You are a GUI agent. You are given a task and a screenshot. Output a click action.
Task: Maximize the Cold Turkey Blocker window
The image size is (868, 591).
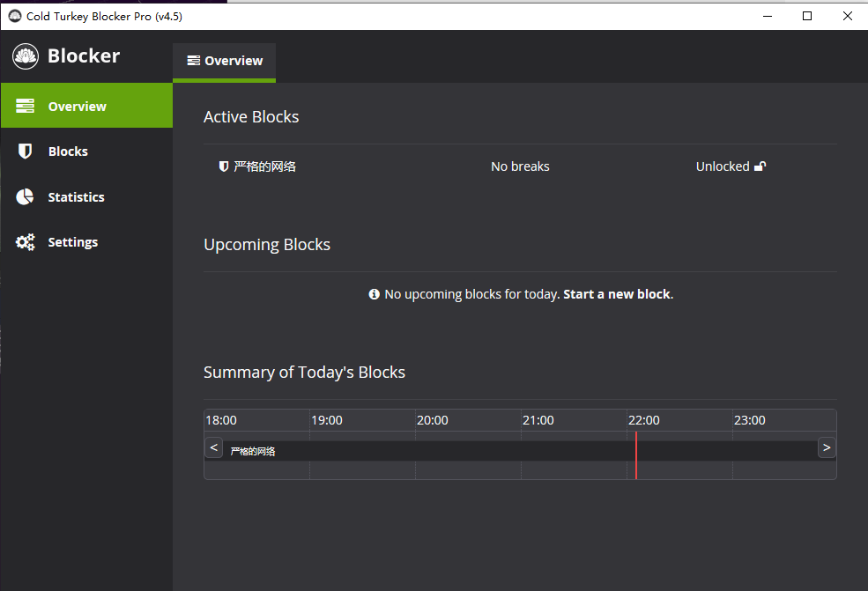click(x=807, y=16)
